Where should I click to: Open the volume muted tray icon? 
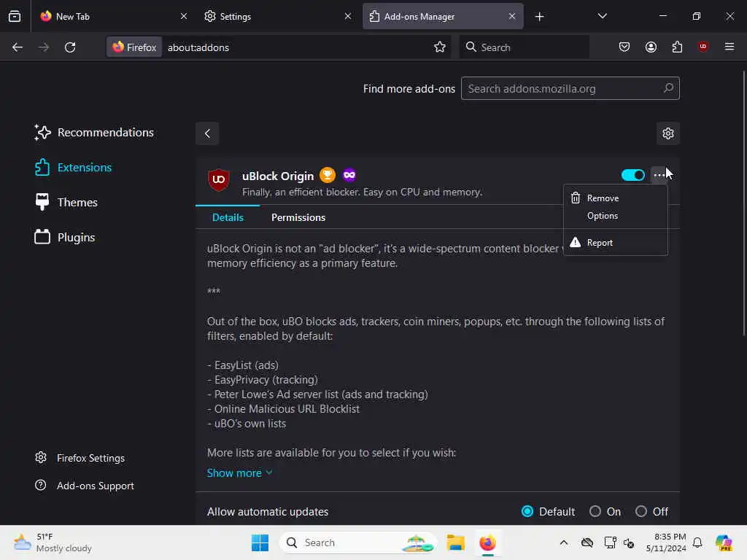point(630,542)
